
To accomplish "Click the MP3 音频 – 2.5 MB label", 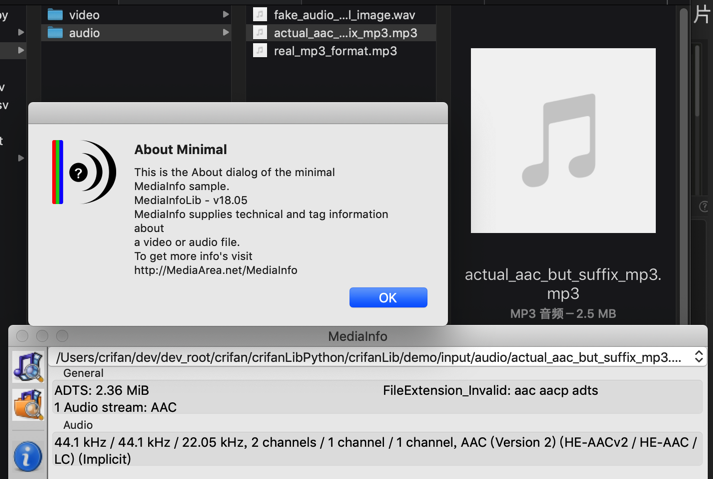I will 563,313.
